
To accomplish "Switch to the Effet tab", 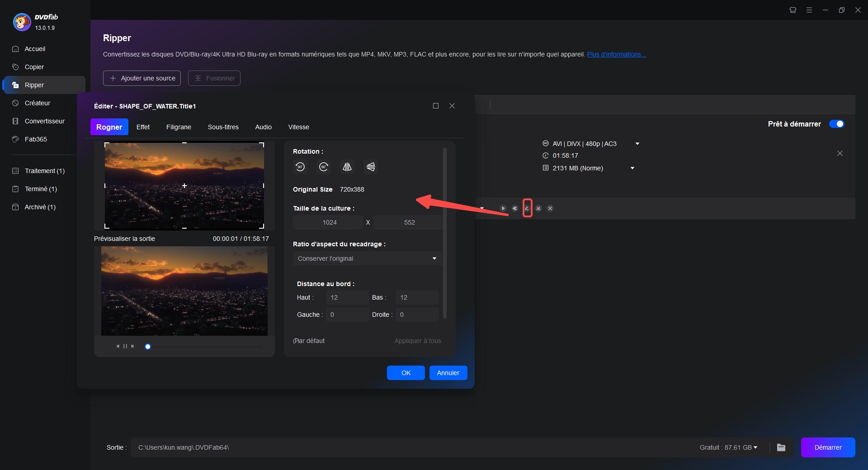I will [143, 127].
